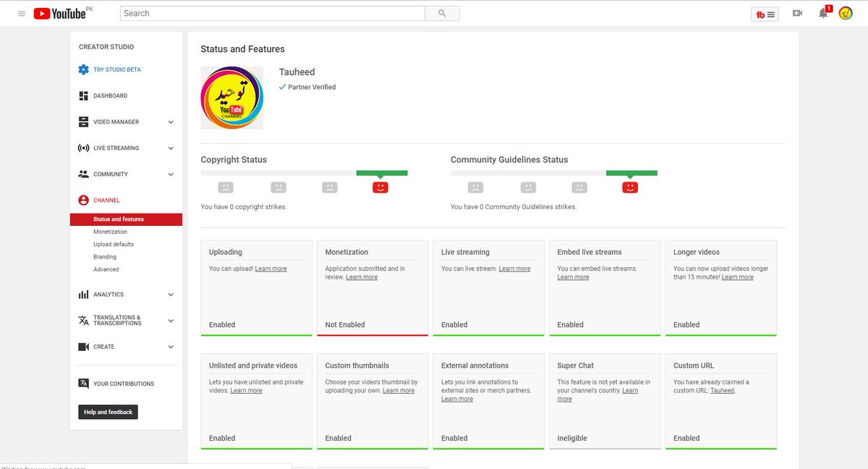Click the Your Contributions icon
The width and height of the screenshot is (868, 469).
(x=84, y=384)
